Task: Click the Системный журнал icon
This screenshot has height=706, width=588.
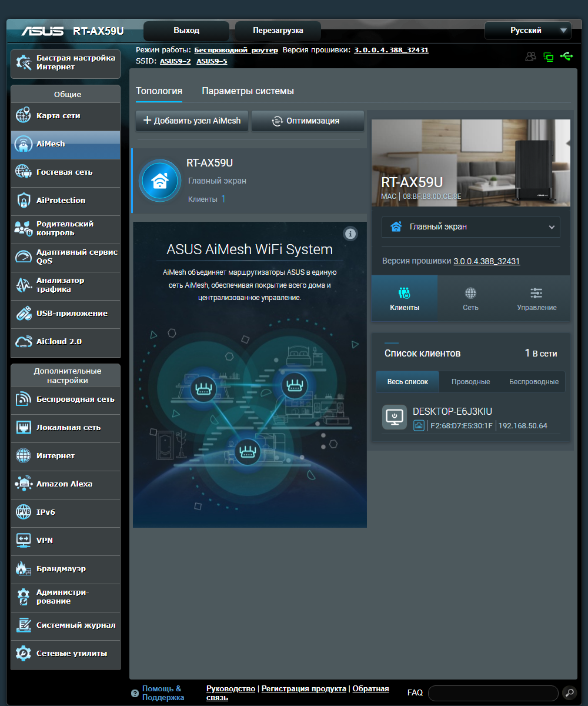Action: 24,625
